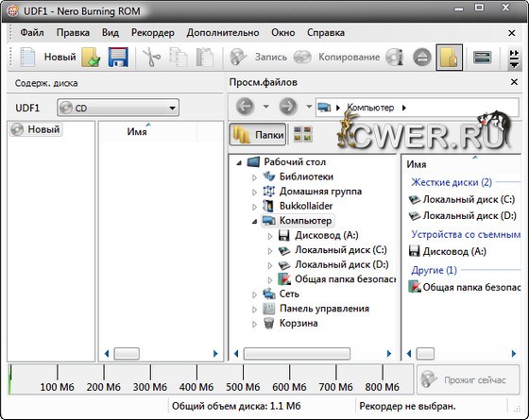
Task: Click the Копирование toolbar button text
Action: [x=349, y=57]
